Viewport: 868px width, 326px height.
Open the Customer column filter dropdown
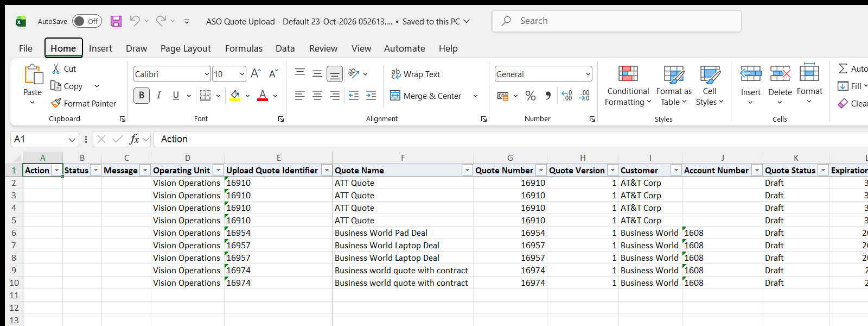676,171
